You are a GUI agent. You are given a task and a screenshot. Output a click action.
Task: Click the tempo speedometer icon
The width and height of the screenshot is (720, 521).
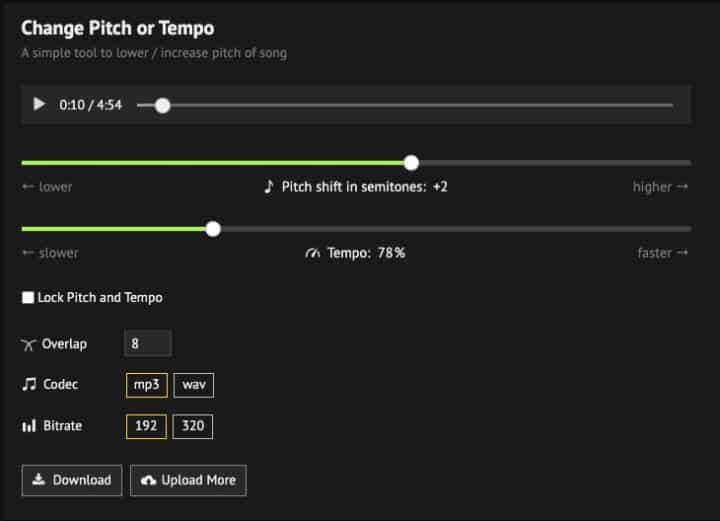[313, 253]
